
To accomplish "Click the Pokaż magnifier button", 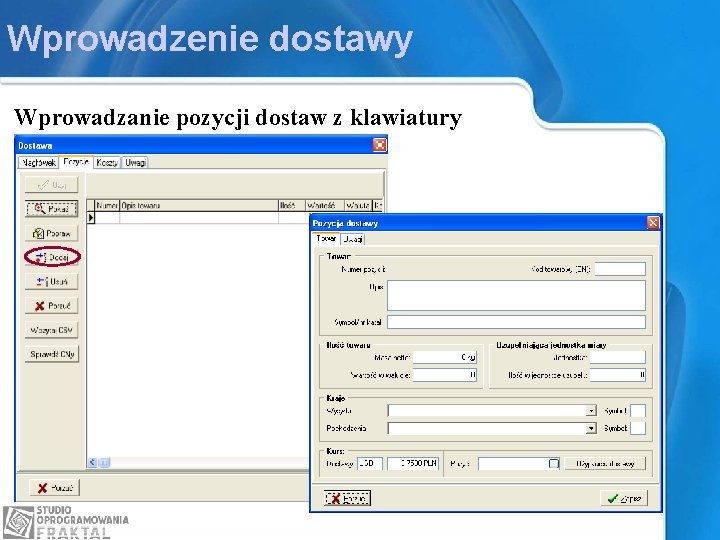I will point(51,209).
